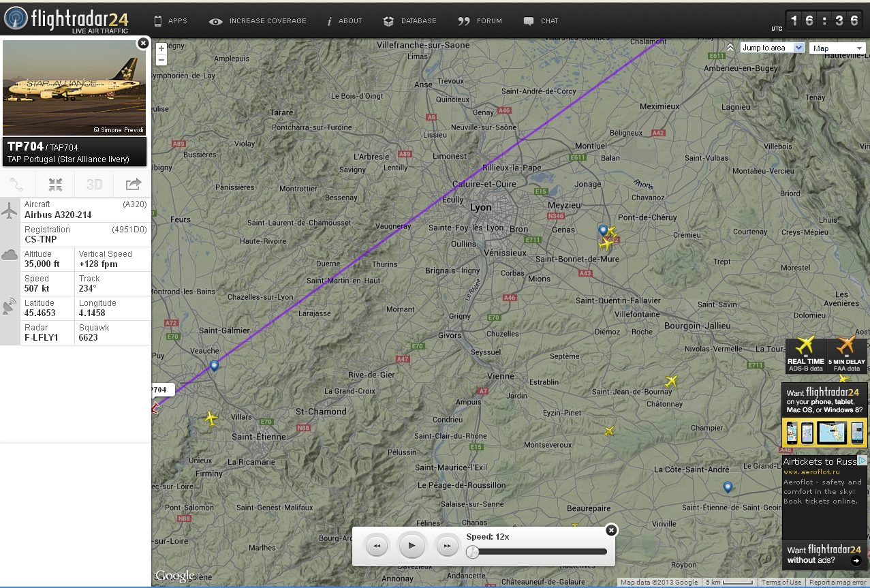Open the Database menu item

[x=410, y=21]
